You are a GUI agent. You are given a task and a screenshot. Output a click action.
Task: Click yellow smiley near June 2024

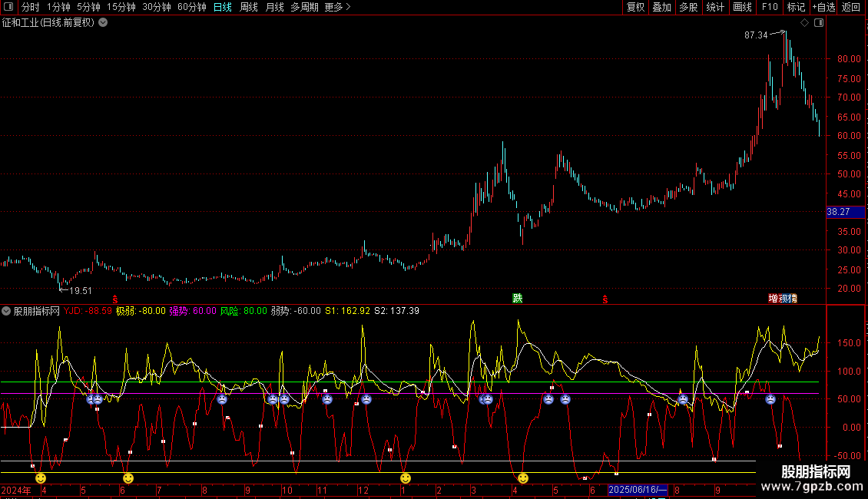[x=128, y=478]
